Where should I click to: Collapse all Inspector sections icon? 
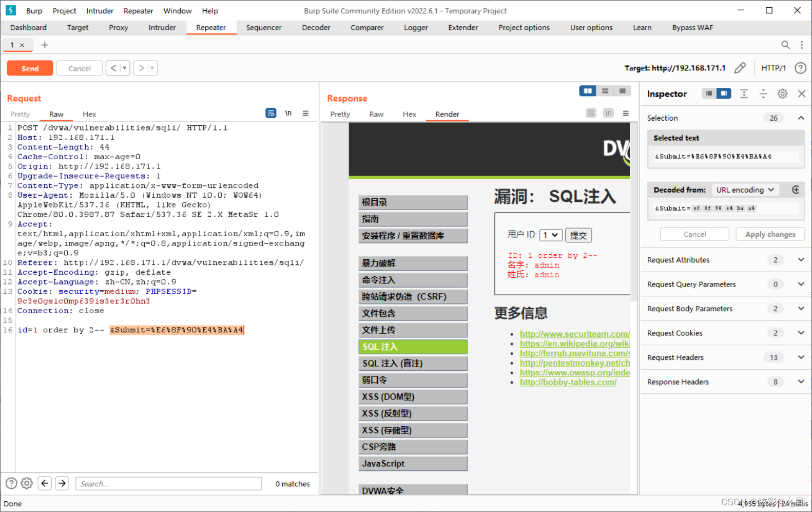763,93
